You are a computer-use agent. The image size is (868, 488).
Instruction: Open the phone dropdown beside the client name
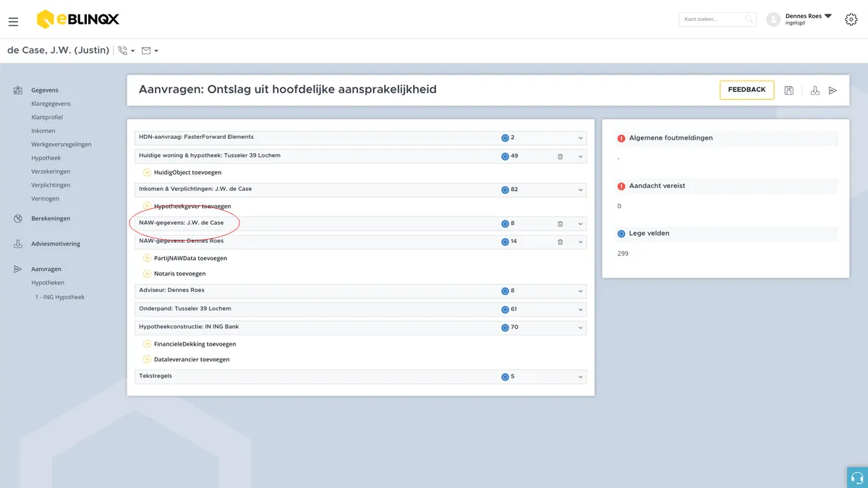coord(127,51)
